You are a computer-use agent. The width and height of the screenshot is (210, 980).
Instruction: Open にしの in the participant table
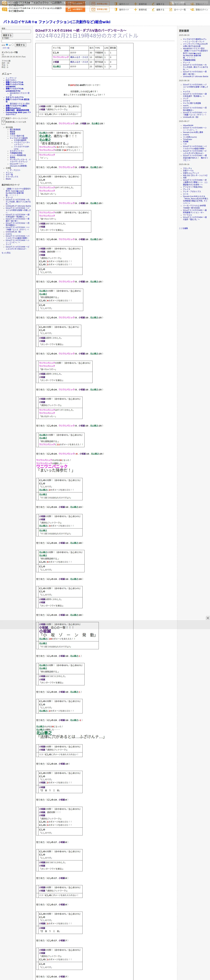click(56, 52)
